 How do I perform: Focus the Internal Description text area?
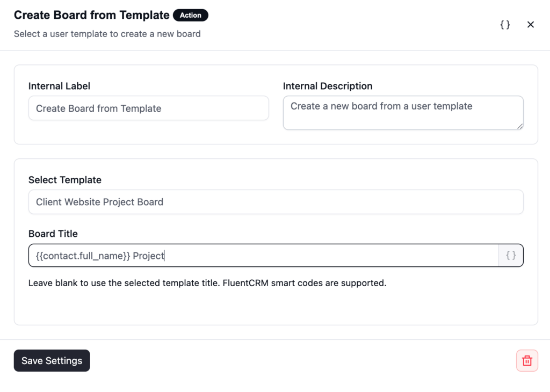[403, 113]
